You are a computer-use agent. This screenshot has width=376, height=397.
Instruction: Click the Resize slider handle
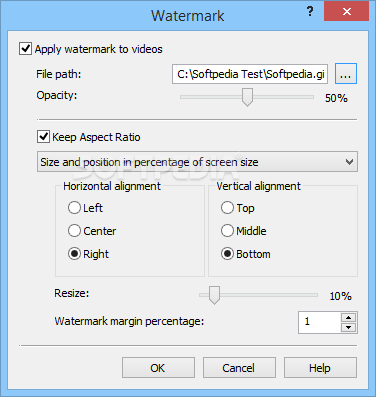214,295
